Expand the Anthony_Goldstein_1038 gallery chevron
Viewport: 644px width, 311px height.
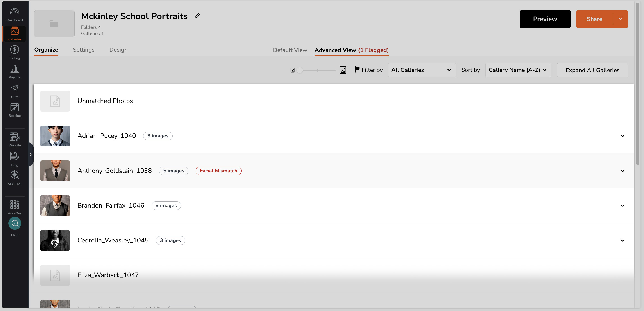[623, 171]
